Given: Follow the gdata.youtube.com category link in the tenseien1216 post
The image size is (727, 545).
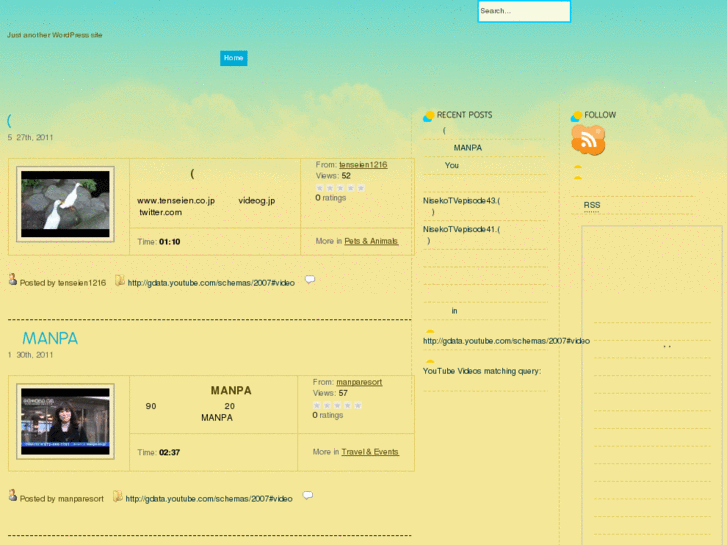Looking at the screenshot, I should 211,283.
